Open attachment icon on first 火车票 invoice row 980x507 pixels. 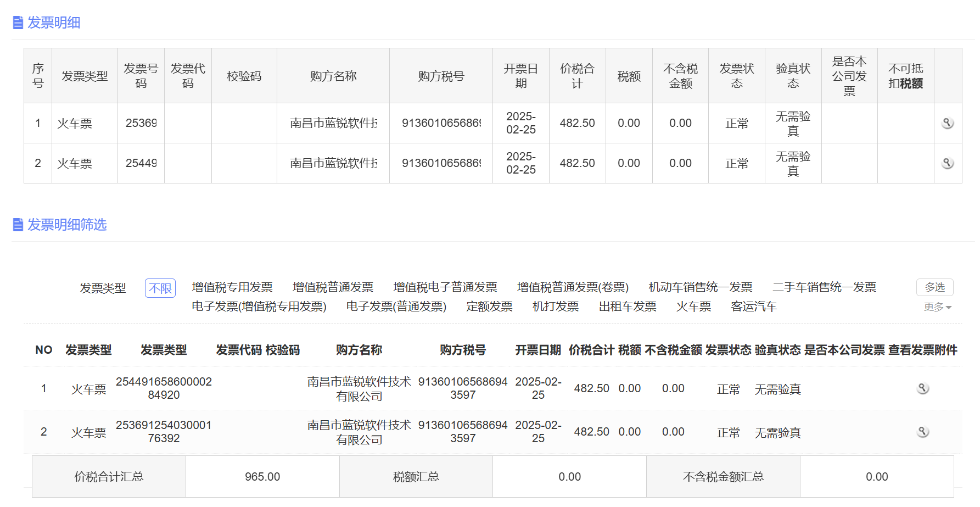coord(948,123)
